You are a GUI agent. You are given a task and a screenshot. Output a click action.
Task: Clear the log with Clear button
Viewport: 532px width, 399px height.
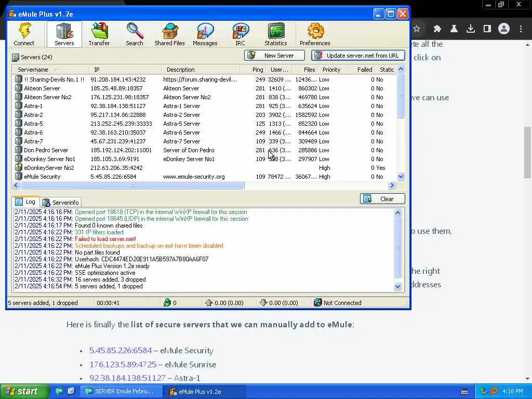coord(382,199)
